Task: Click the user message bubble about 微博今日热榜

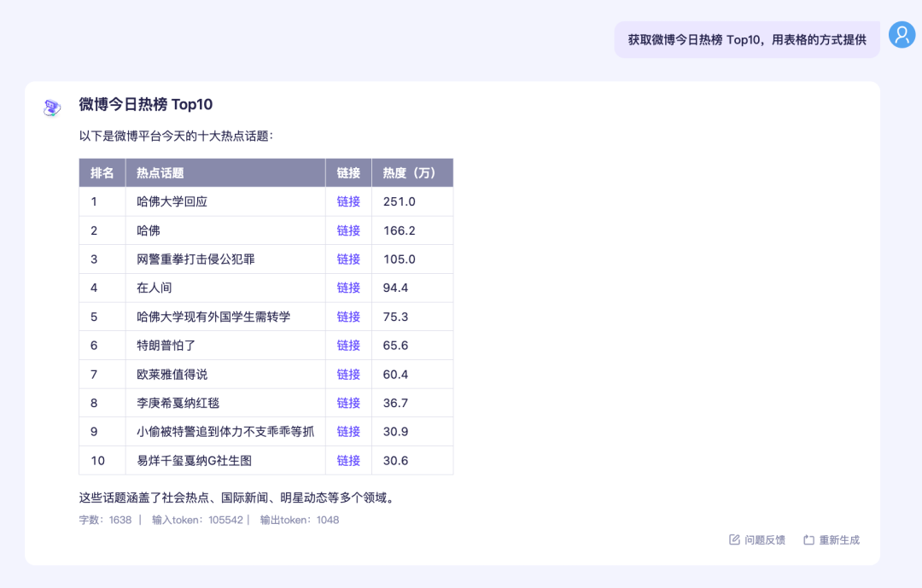Action: (746, 40)
